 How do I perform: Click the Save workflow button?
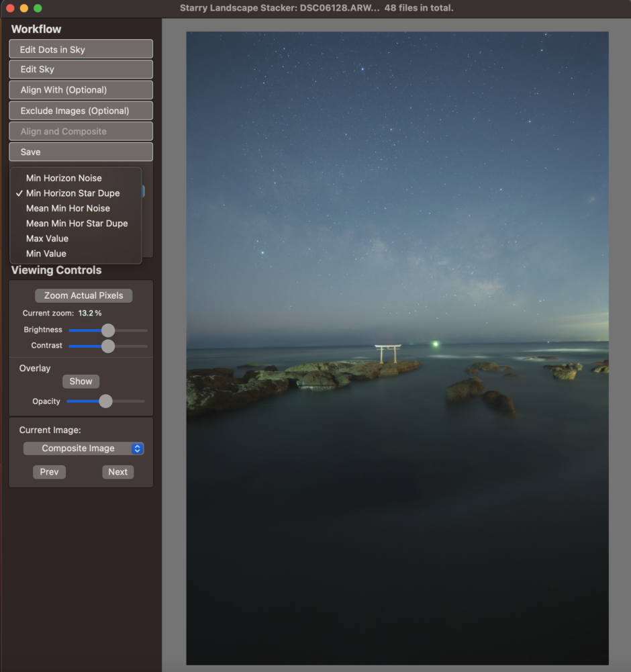click(x=81, y=152)
